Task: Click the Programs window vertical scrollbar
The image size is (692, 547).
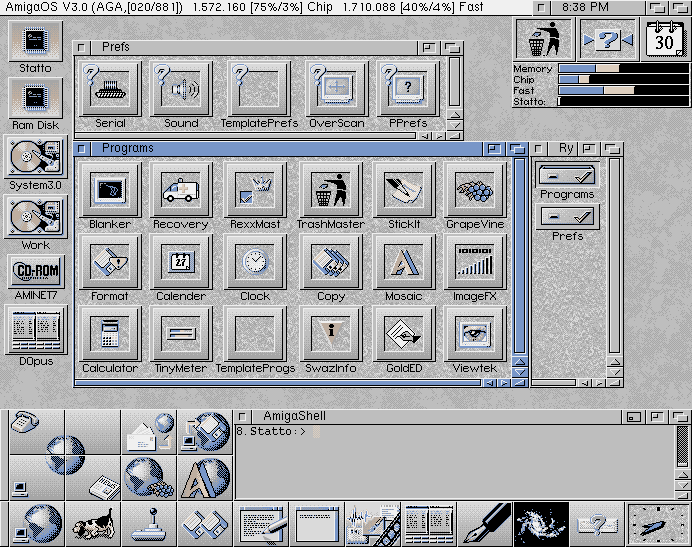Action: click(x=519, y=256)
